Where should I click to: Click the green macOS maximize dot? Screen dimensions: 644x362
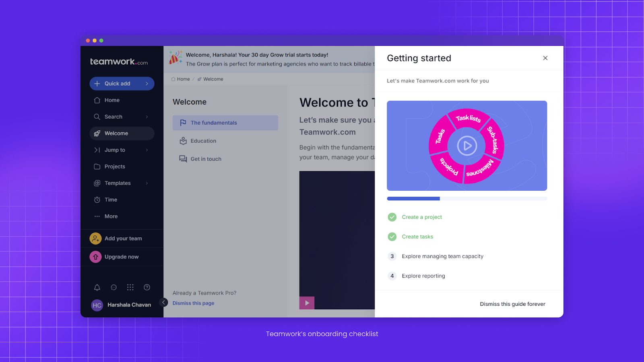[x=101, y=41]
